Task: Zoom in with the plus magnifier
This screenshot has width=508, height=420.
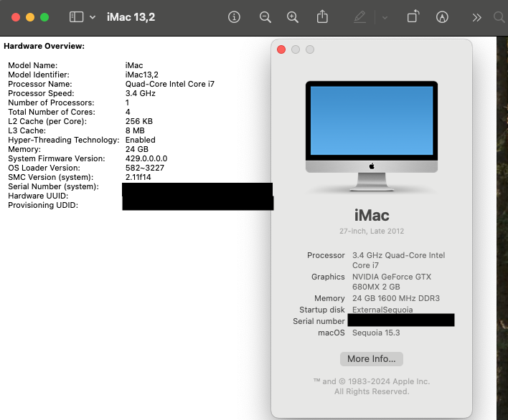Action: coord(293,16)
